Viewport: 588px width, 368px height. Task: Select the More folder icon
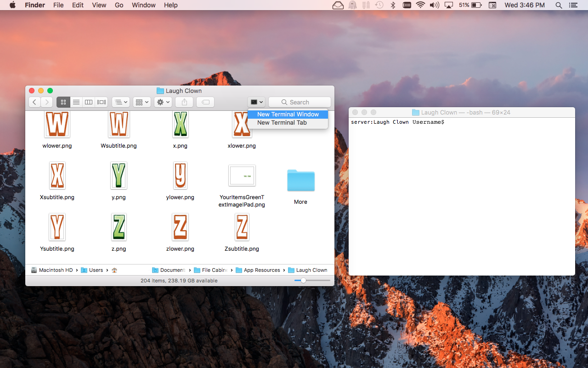pos(301,180)
